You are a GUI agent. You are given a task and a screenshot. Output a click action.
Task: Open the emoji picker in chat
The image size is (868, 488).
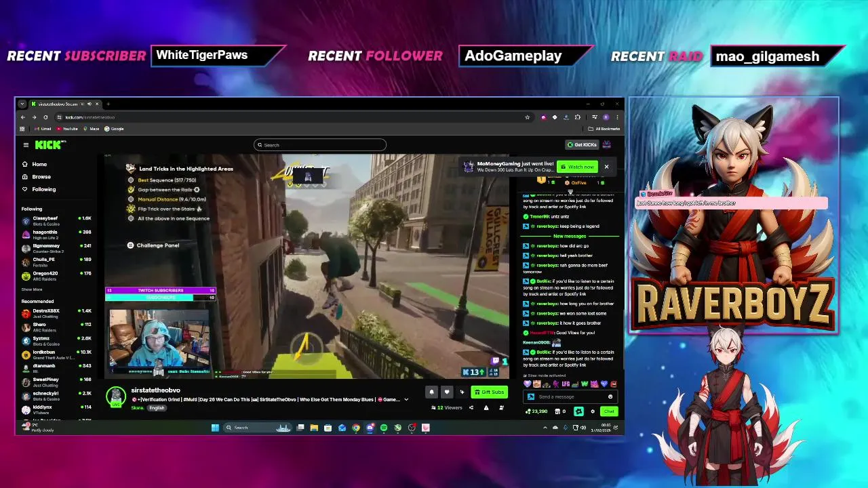pyautogui.click(x=610, y=396)
